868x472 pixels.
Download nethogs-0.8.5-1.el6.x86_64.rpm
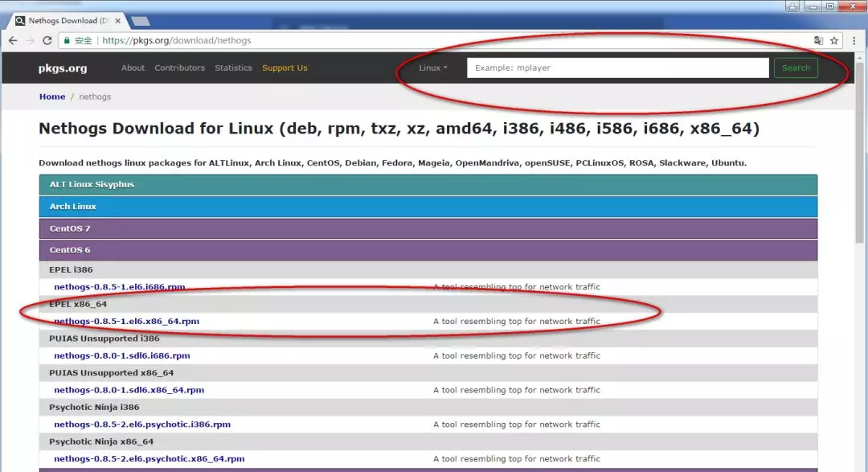[126, 322]
